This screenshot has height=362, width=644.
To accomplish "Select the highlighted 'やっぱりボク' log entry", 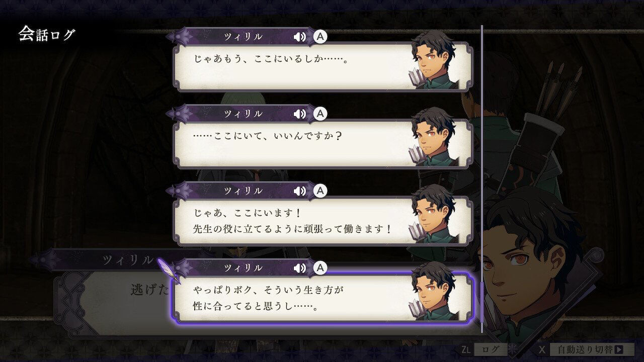I will (323, 298).
